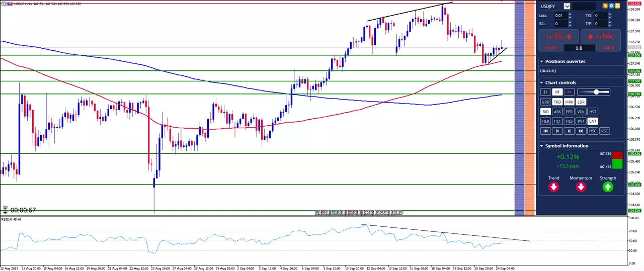The width and height of the screenshot is (644, 271).
Task: Click the 107.000 green price label
Action: pos(634,81)
